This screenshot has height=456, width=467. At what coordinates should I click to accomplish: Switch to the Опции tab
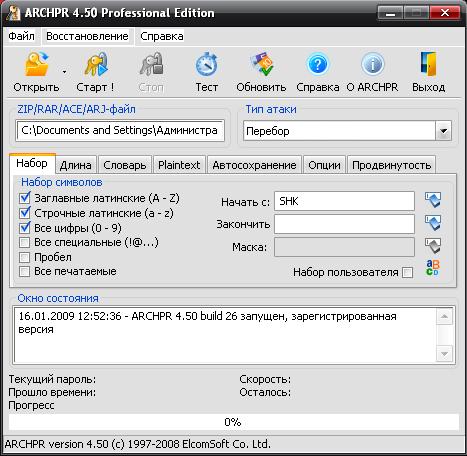324,165
